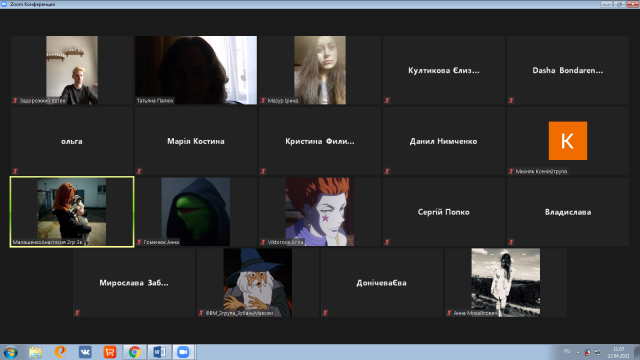The width and height of the screenshot is (640, 360).
Task: Switch to Microsoft Word in the taskbar
Action: 160,352
